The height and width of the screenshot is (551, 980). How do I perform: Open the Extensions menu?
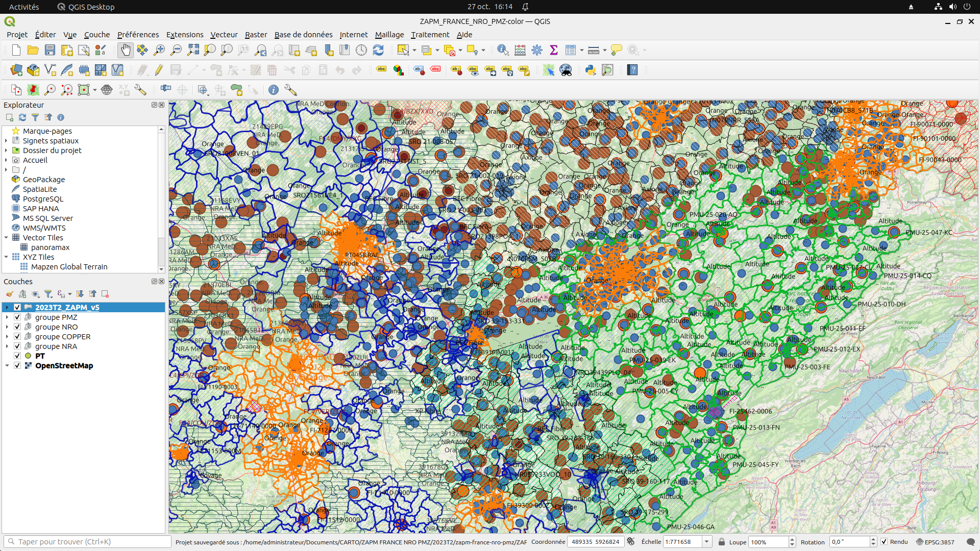point(185,35)
